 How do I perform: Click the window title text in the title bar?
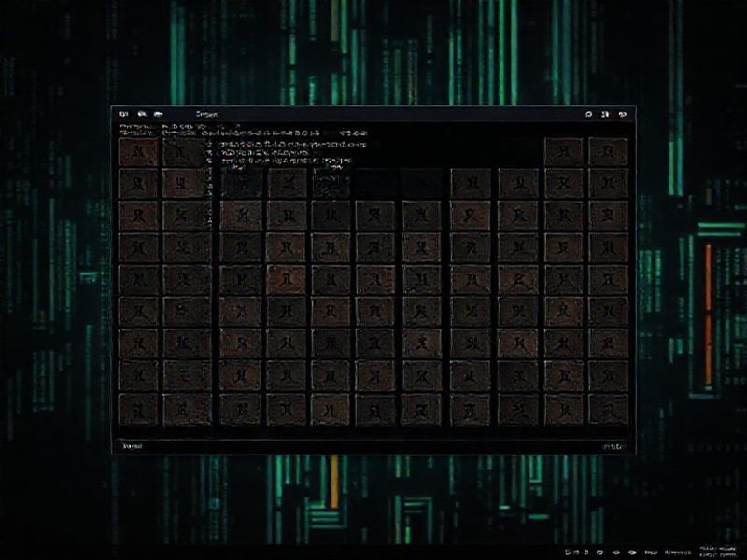207,114
